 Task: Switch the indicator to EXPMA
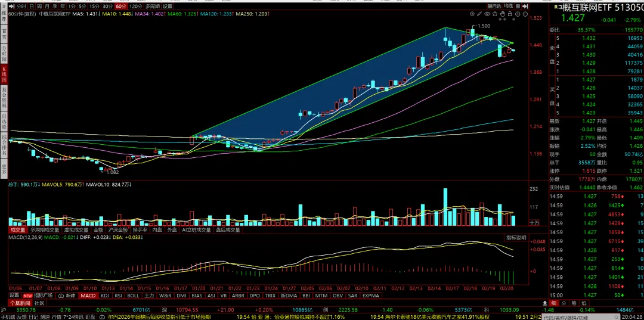coord(371,296)
